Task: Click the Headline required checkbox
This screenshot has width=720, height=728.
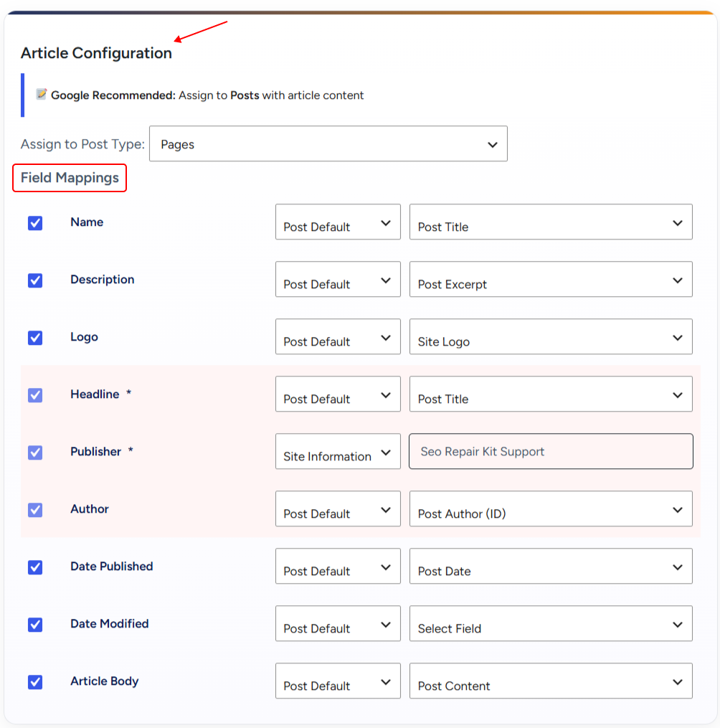Action: click(x=35, y=395)
